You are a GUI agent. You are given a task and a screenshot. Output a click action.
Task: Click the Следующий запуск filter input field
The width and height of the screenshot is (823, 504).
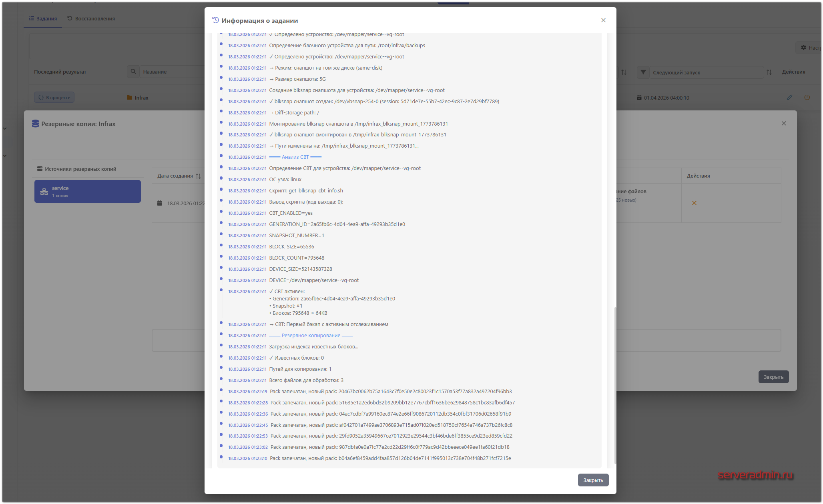[x=706, y=72]
